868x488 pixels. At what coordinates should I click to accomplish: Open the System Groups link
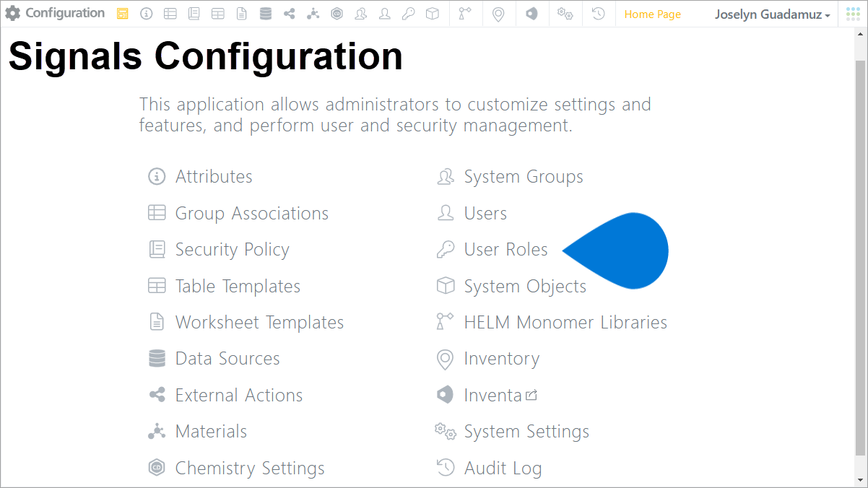pyautogui.click(x=524, y=177)
